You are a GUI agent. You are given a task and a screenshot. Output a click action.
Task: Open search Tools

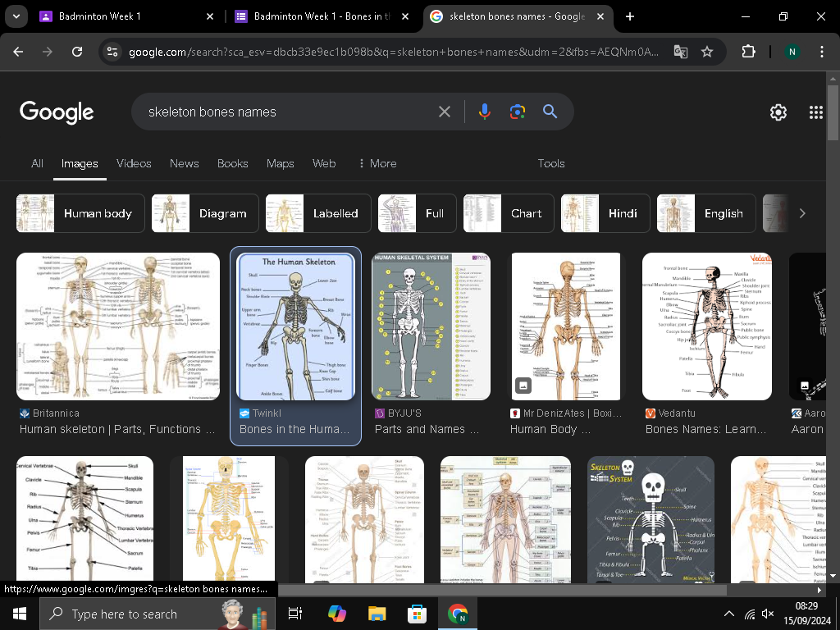tap(551, 163)
